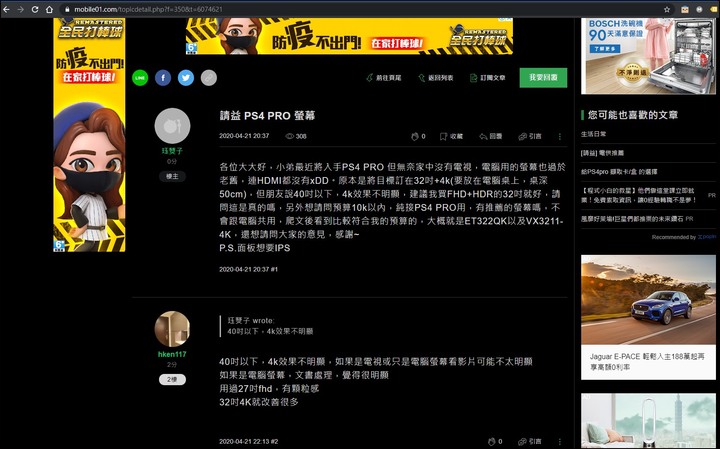Click the Jaguar E-PACE ad caption text
This screenshot has height=449, width=720.
[647, 362]
